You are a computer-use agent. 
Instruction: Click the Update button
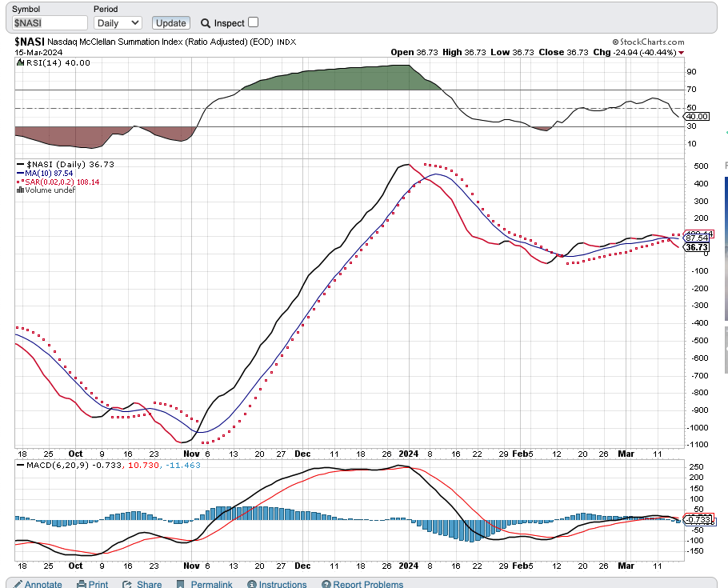pyautogui.click(x=171, y=22)
